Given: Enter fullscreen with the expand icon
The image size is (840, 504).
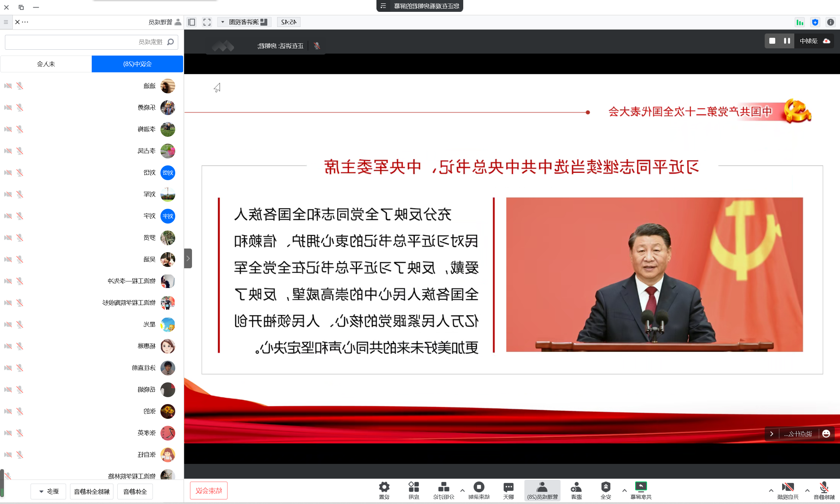Looking at the screenshot, I should tap(207, 22).
